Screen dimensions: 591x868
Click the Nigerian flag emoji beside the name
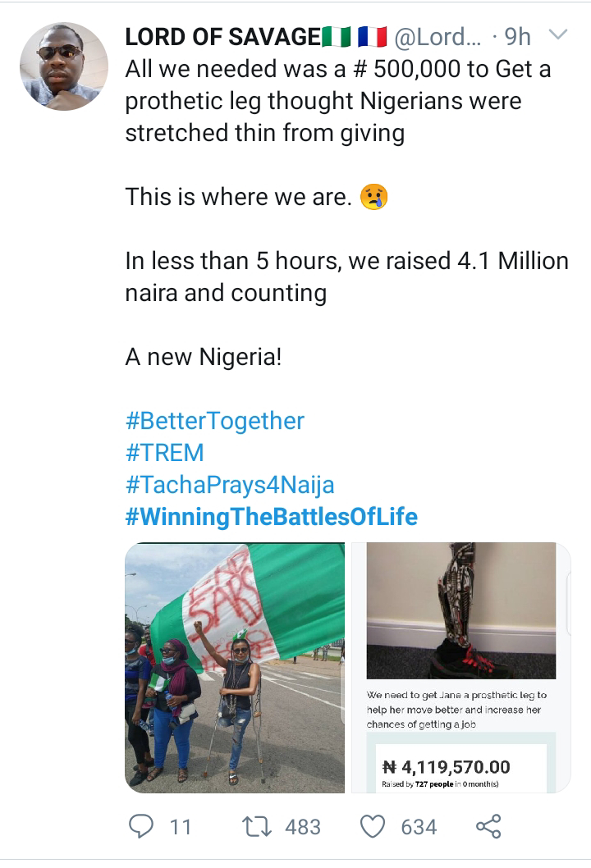[336, 37]
